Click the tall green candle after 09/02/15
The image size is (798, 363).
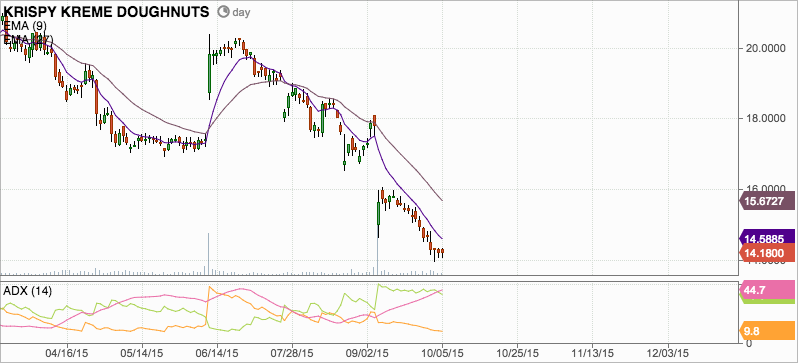pyautogui.click(x=378, y=214)
